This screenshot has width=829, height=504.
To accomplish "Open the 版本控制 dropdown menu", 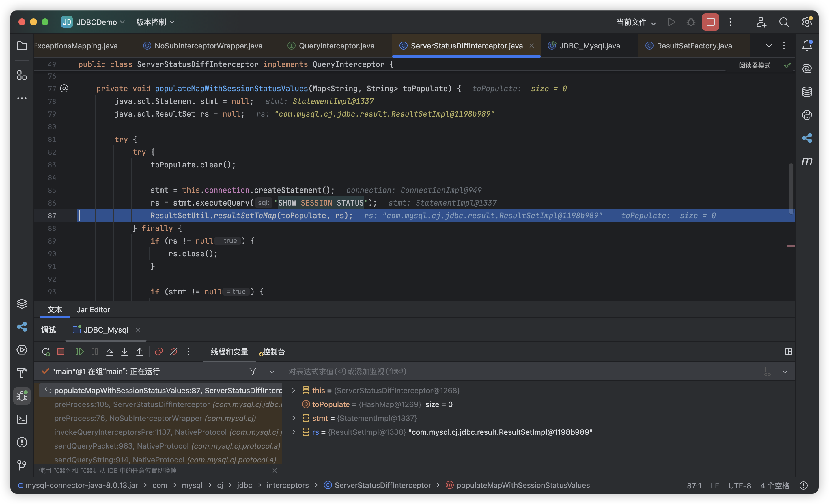I will click(155, 22).
